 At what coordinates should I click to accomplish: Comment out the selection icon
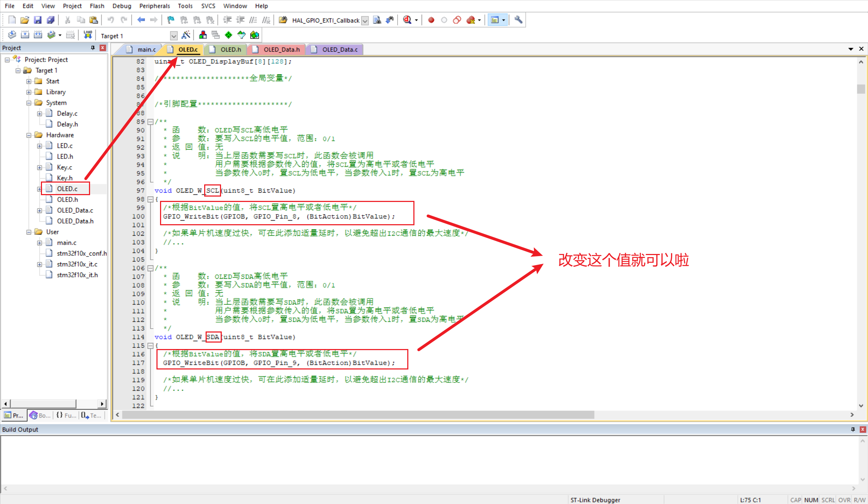click(253, 20)
